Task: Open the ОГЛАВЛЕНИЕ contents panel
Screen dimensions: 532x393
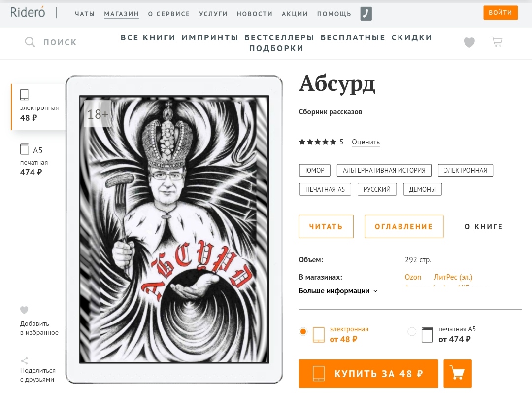Action: 404,226
